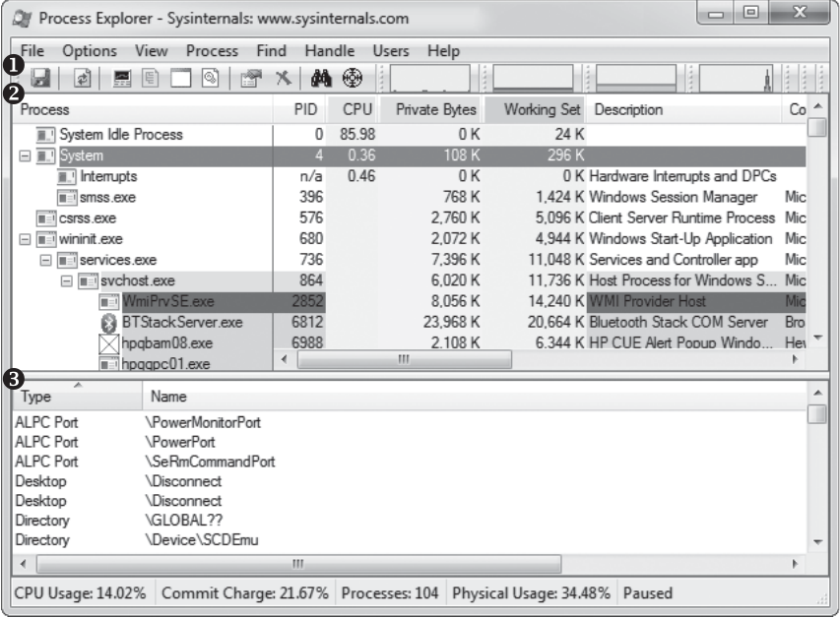
Task: Open the Find menu
Action: (271, 51)
